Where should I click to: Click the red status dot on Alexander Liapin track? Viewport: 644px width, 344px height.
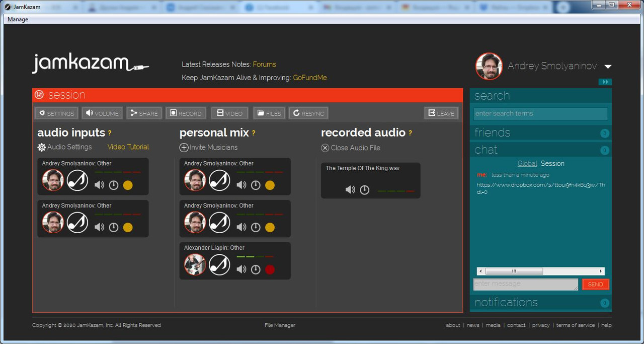(270, 269)
